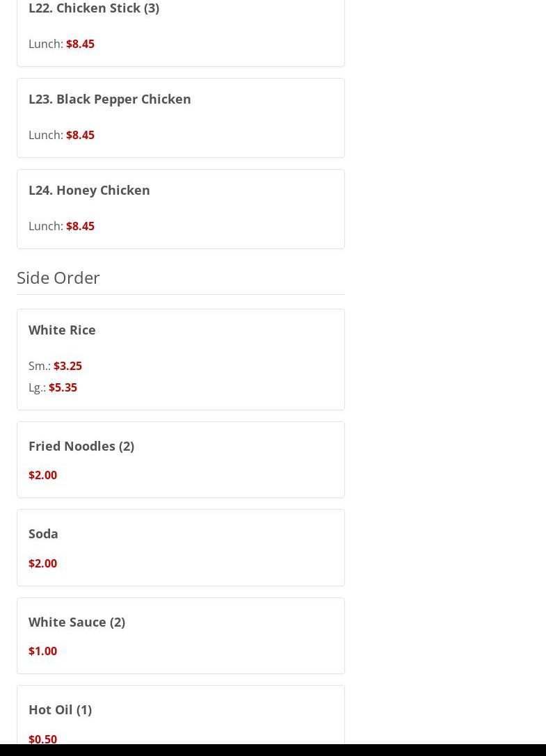Select L23 Black Pepper Chicken
The width and height of the screenshot is (546, 756).
click(109, 99)
